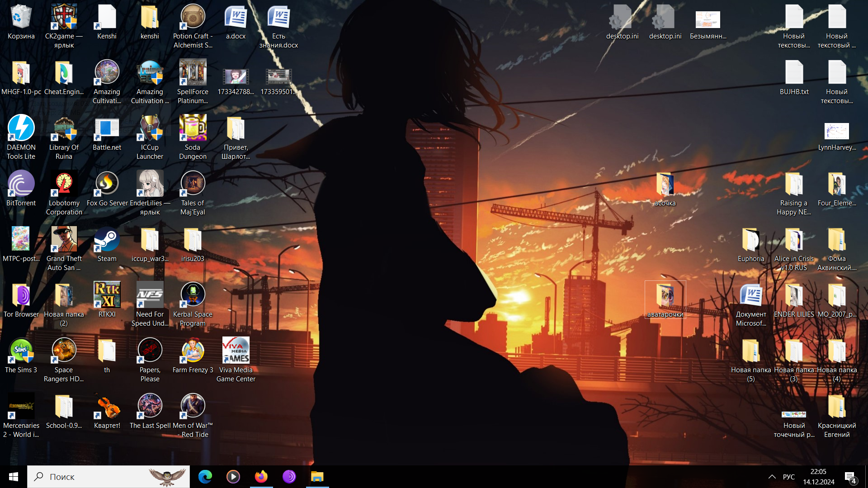Open the Euphoria folder
This screenshot has height=488, width=868.
tap(751, 244)
